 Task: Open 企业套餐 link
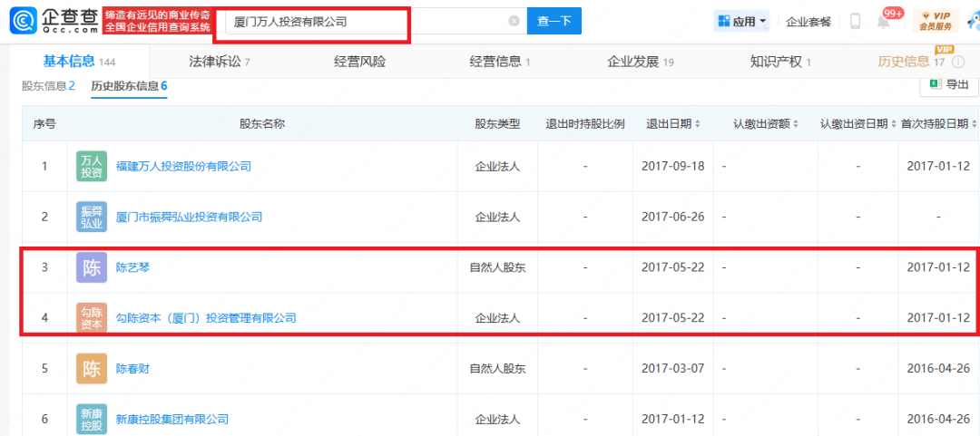point(808,21)
